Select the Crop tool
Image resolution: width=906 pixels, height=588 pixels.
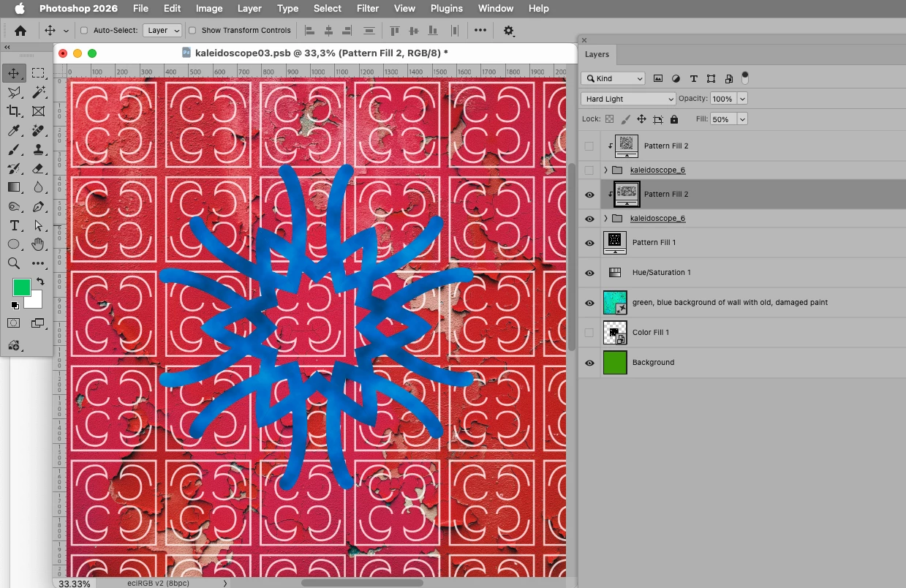click(14, 111)
